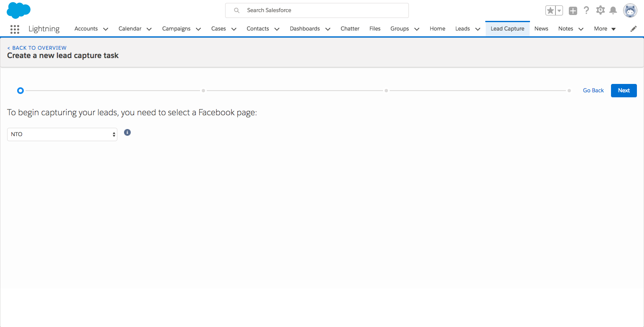Open the Campaigns tab
This screenshot has height=327, width=644.
(x=176, y=29)
